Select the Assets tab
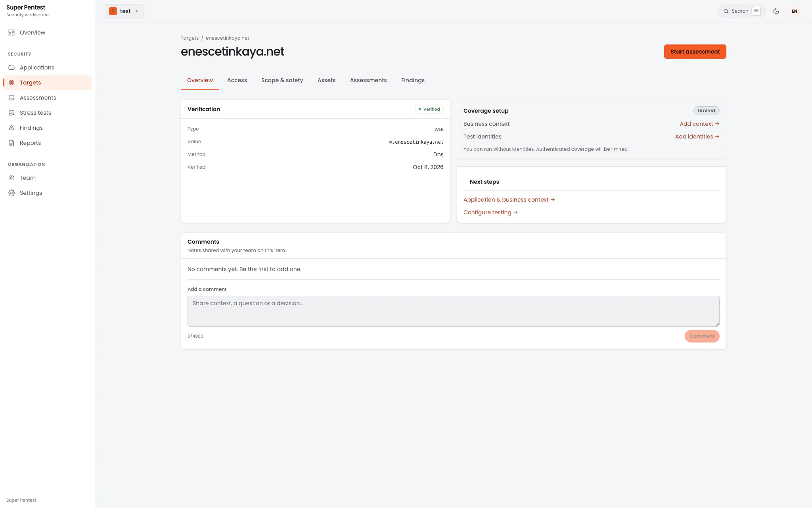 pos(326,80)
